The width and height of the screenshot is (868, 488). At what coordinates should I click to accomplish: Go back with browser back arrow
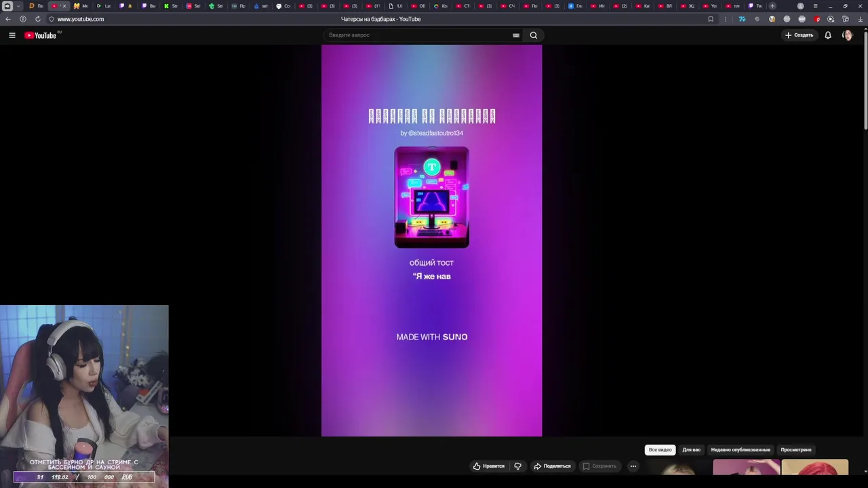(8, 19)
